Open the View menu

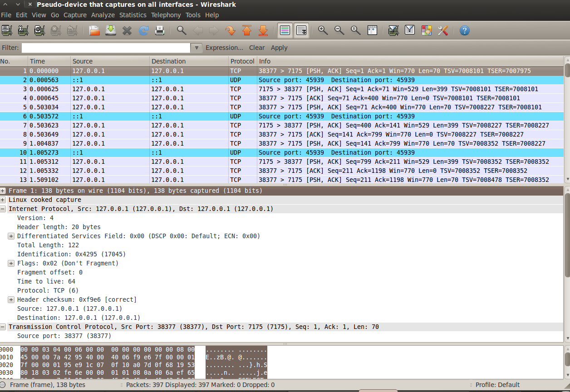pyautogui.click(x=39, y=15)
